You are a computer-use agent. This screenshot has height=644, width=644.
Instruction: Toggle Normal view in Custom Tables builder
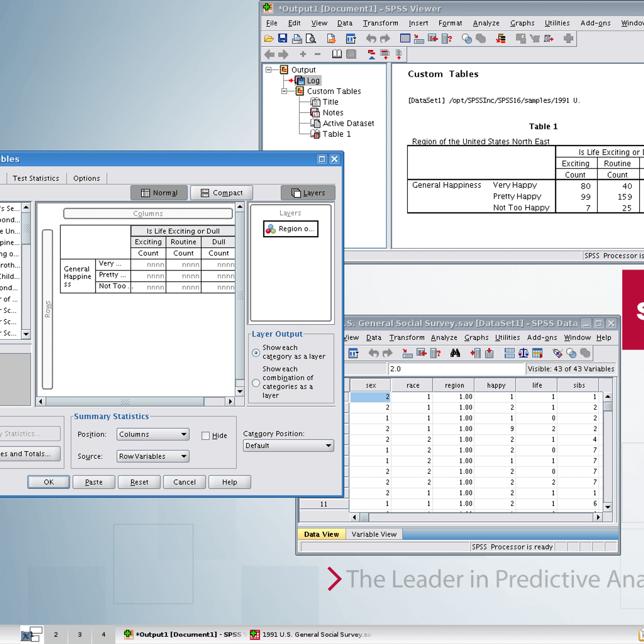click(159, 193)
